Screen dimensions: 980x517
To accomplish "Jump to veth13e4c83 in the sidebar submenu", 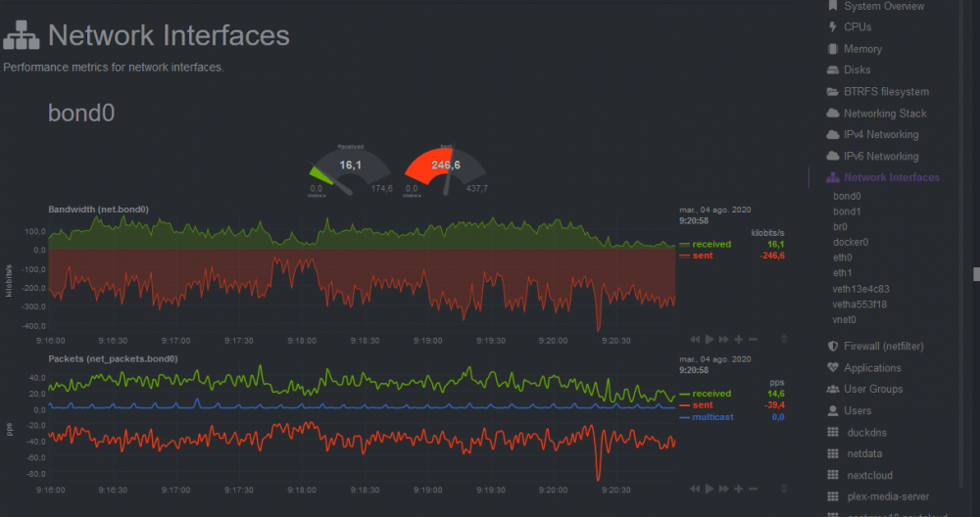I will click(860, 289).
